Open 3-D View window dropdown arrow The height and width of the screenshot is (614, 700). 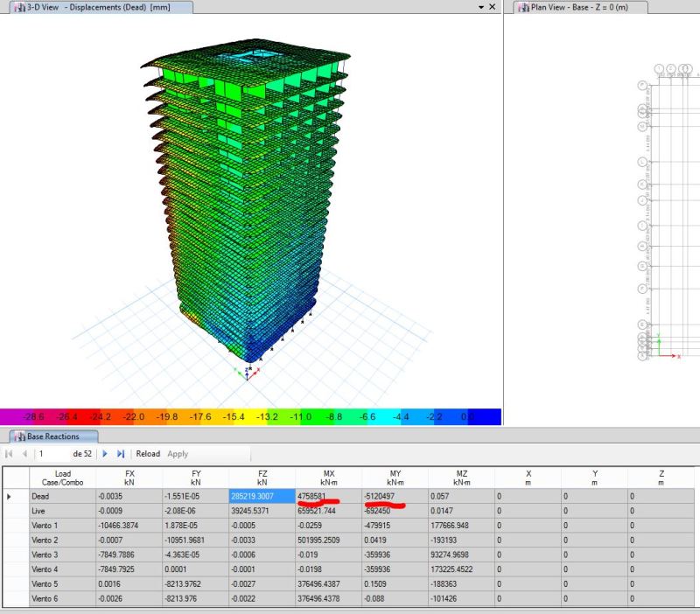[480, 7]
